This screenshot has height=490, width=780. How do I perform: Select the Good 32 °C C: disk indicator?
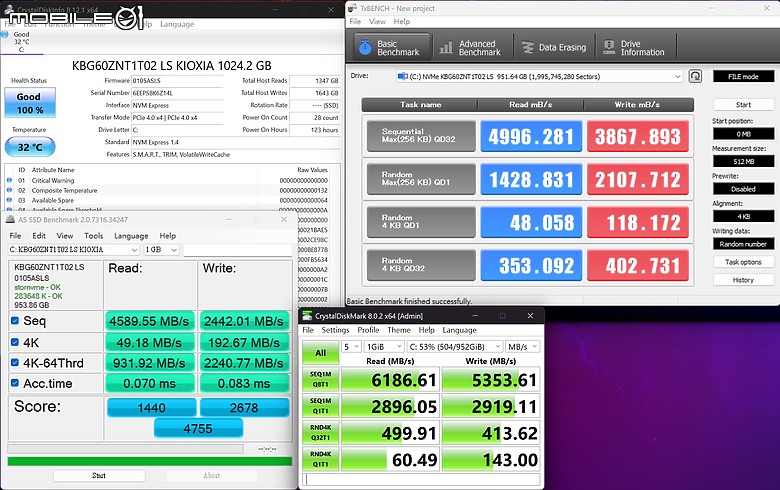[x=21, y=42]
